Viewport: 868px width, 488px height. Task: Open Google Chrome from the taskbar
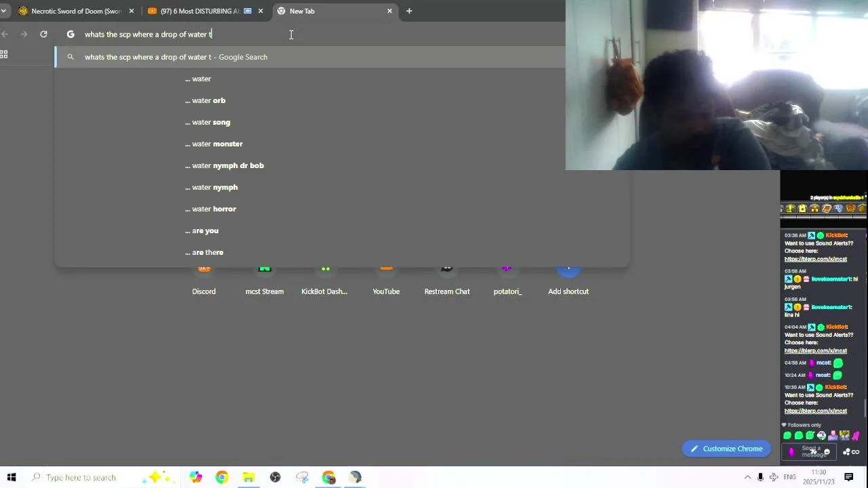(222, 477)
